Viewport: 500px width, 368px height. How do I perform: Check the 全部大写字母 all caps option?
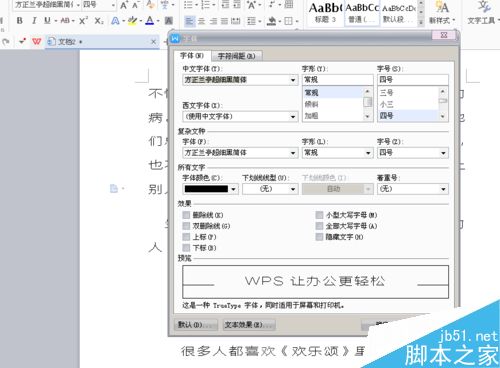click(319, 226)
